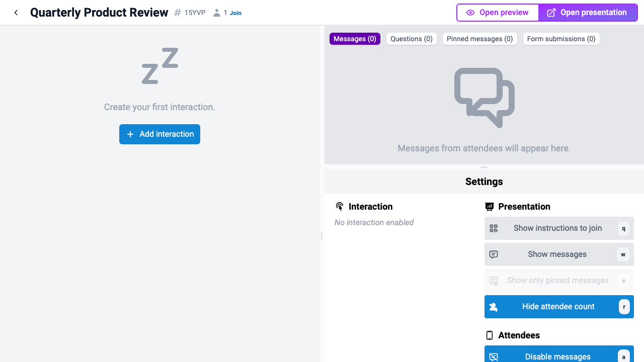The width and height of the screenshot is (644, 362).
Task: Click the eye icon in Open preview
Action: pos(470,13)
